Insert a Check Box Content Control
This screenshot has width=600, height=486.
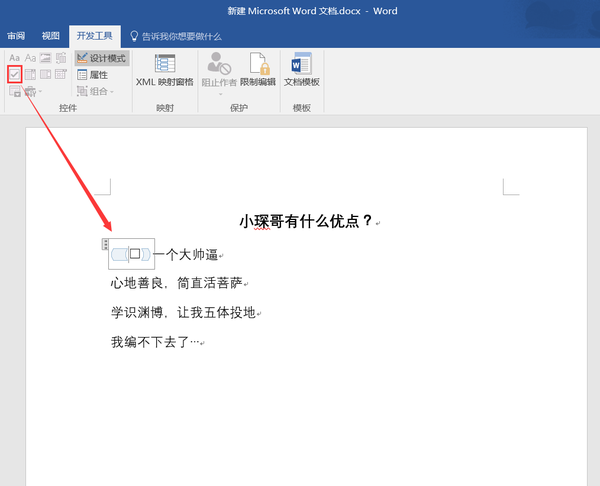14,75
